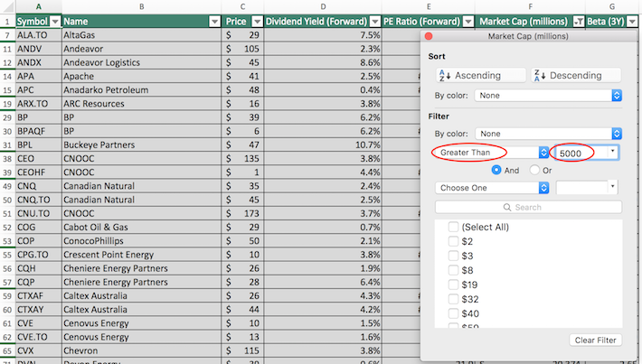Open the PE Ratio column filter arrow
The height and width of the screenshot is (364, 642).
click(465, 20)
